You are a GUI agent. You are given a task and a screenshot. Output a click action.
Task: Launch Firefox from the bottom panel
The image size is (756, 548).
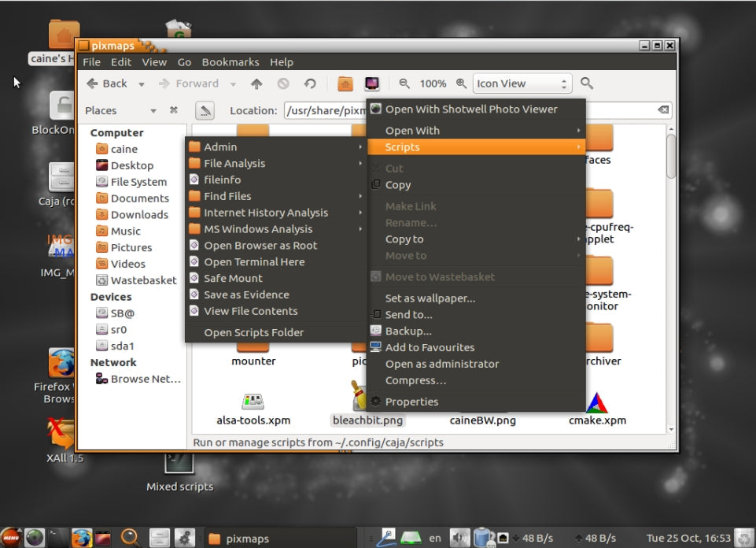coord(81,538)
